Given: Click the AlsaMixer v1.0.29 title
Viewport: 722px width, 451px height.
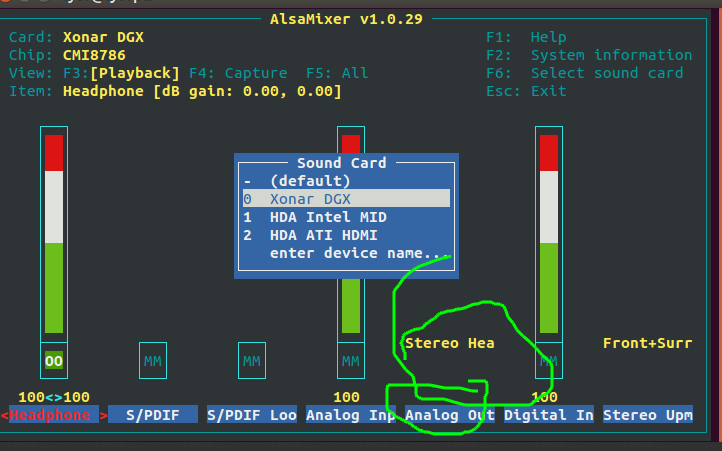Looking at the screenshot, I should point(346,19).
